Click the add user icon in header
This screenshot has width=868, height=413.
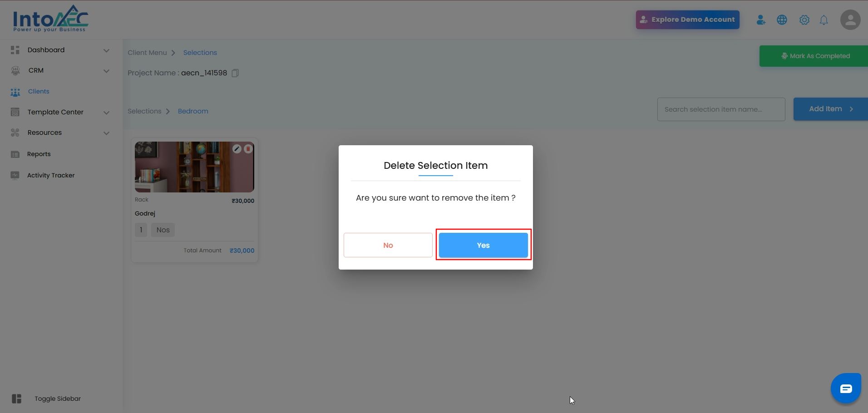(761, 20)
